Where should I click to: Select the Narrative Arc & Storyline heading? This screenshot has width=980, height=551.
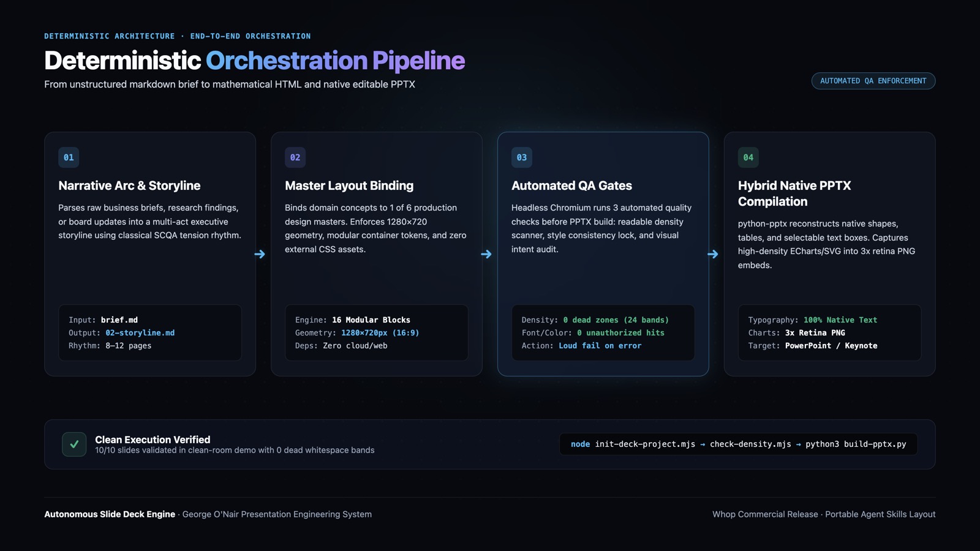tap(129, 186)
